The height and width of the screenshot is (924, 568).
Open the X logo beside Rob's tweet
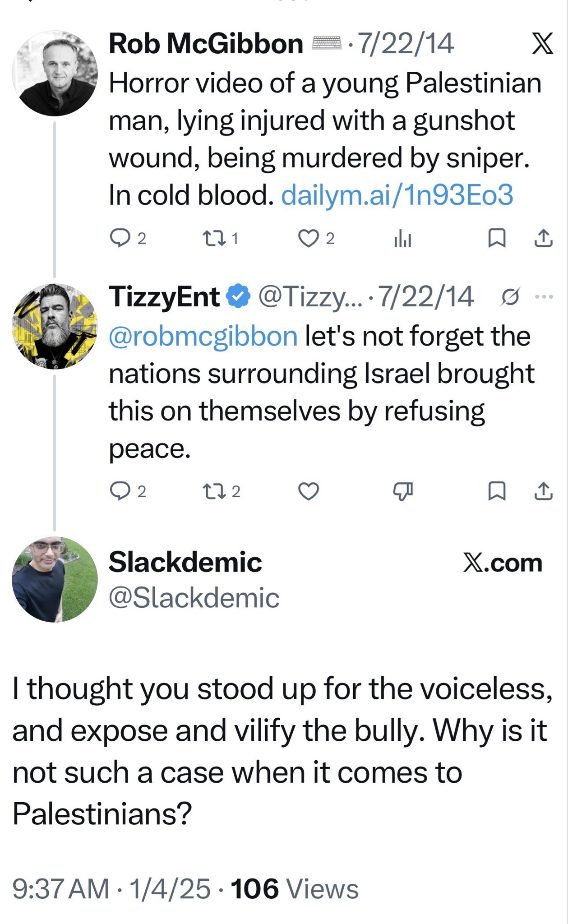click(542, 44)
